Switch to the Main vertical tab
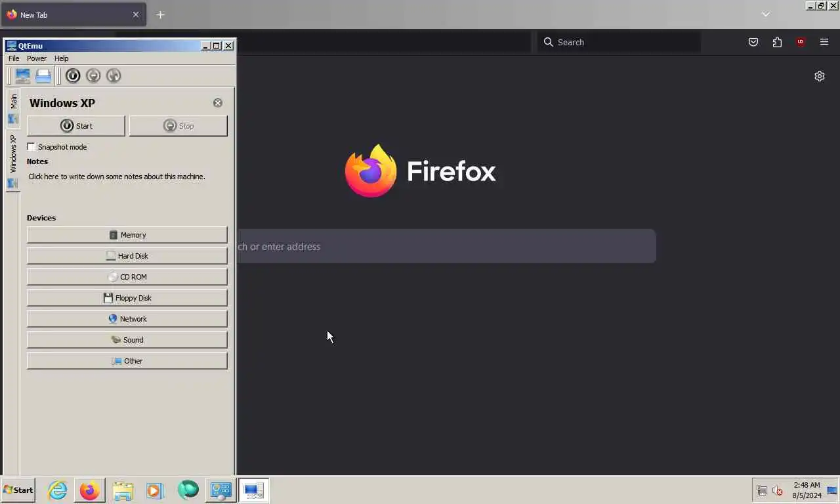This screenshot has width=840, height=504. tap(13, 108)
